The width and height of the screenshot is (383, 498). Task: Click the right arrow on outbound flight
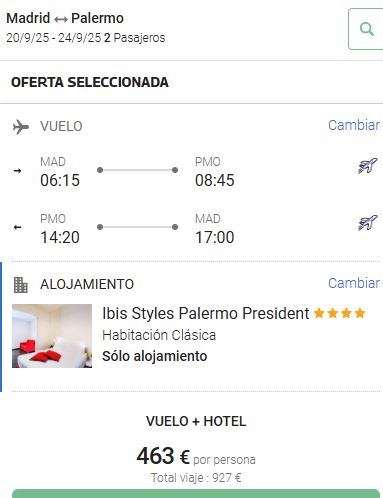pyautogui.click(x=17, y=171)
